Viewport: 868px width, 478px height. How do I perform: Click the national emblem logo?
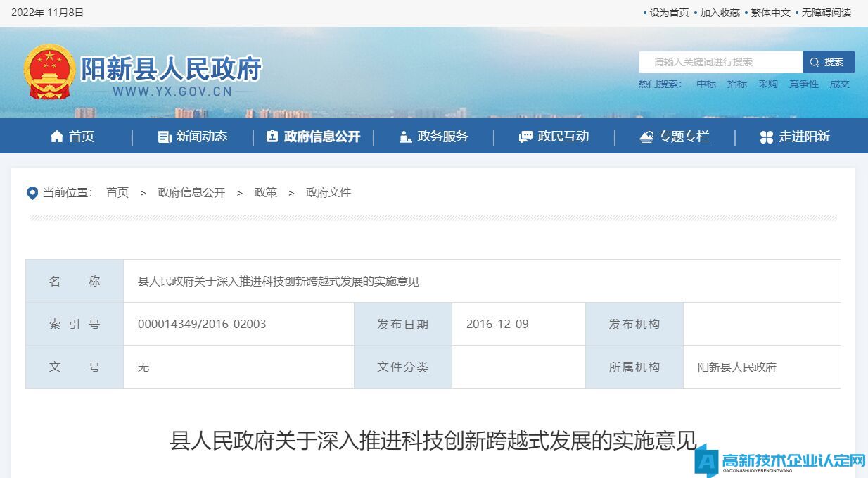tap(49, 72)
